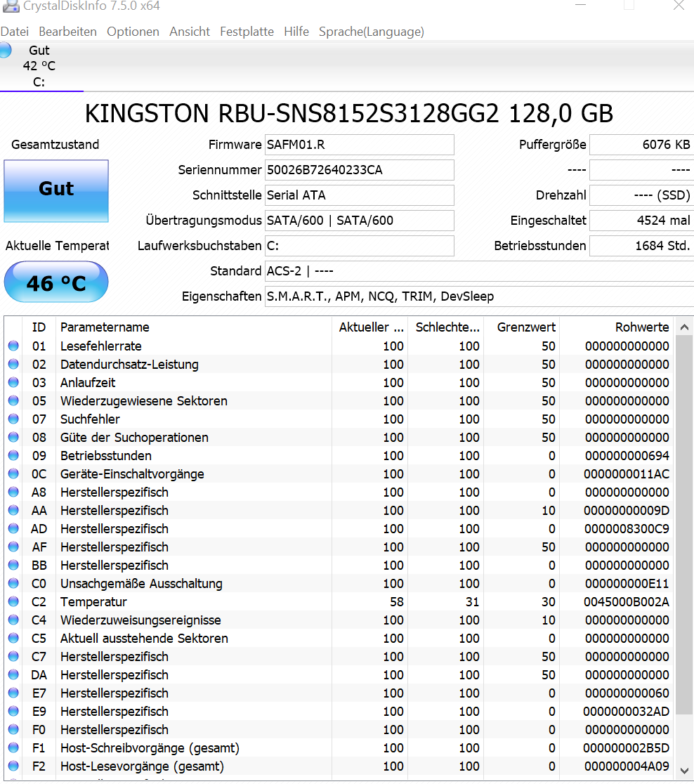This screenshot has height=784, width=694.
Task: Open the Optionen menu
Action: click(x=133, y=32)
